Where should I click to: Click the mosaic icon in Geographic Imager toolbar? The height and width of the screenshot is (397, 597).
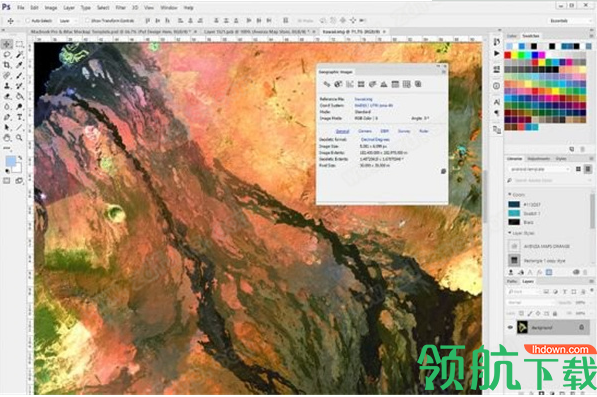[x=361, y=84]
